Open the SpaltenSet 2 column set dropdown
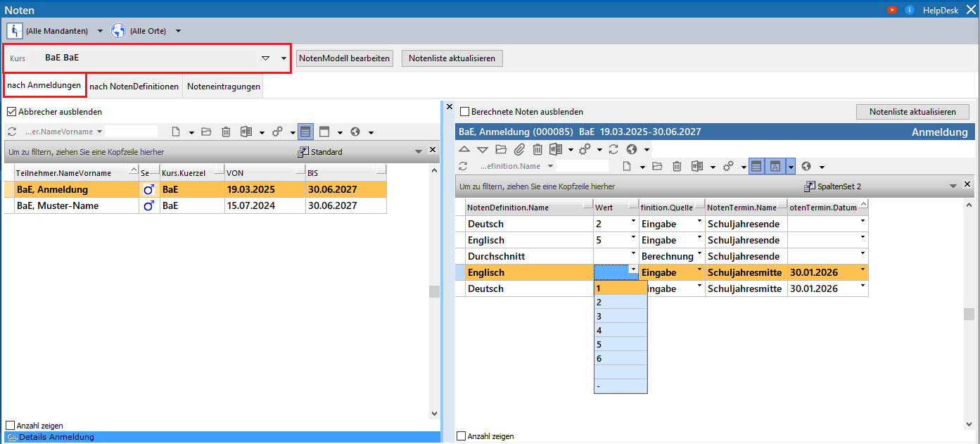 coord(953,186)
